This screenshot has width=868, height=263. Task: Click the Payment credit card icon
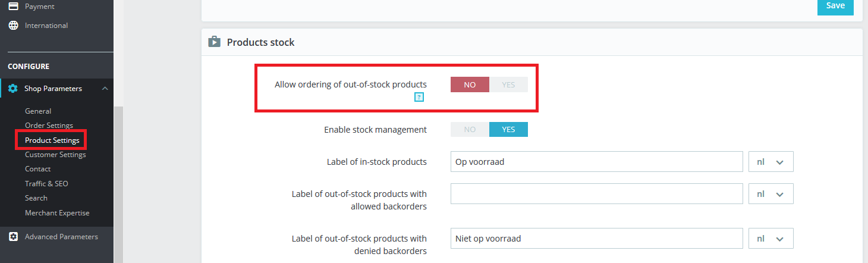(x=13, y=7)
